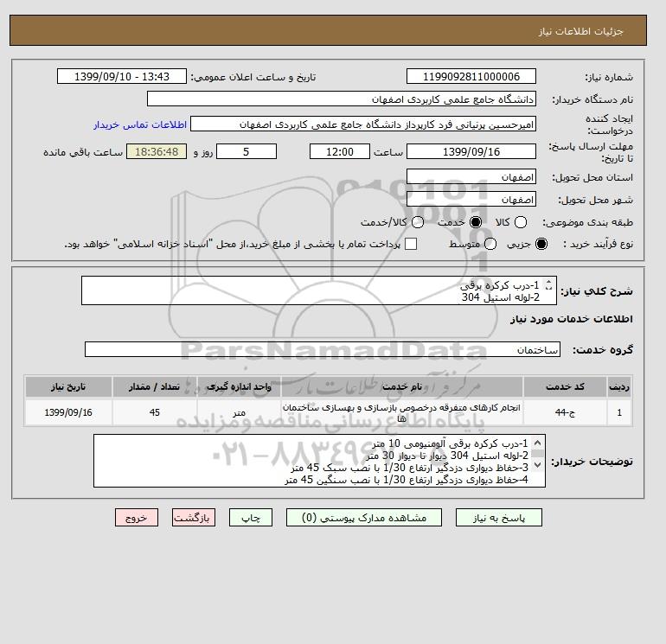Click the نام خدمت column header
The image size is (666, 644).
point(402,386)
